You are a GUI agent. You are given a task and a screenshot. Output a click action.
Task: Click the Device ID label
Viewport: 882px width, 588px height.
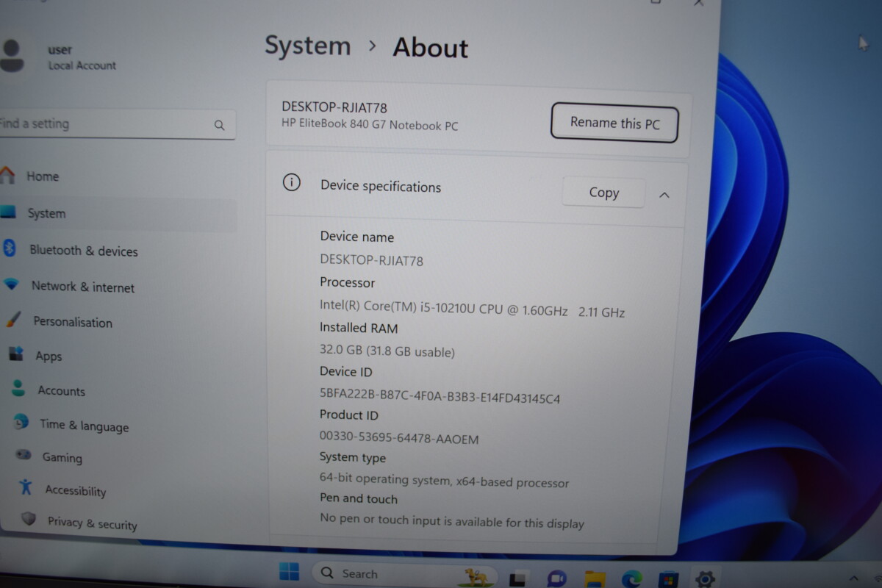click(345, 372)
